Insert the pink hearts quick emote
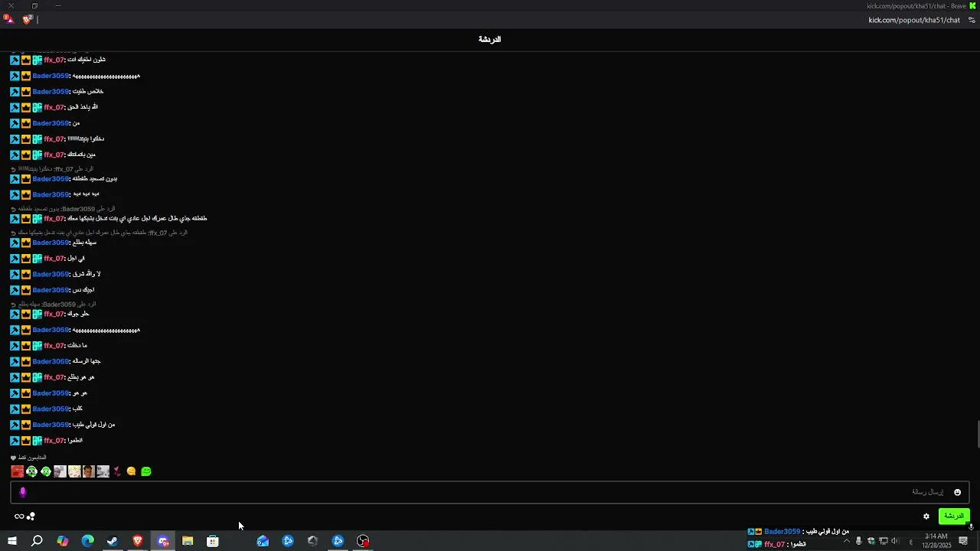 [x=117, y=471]
